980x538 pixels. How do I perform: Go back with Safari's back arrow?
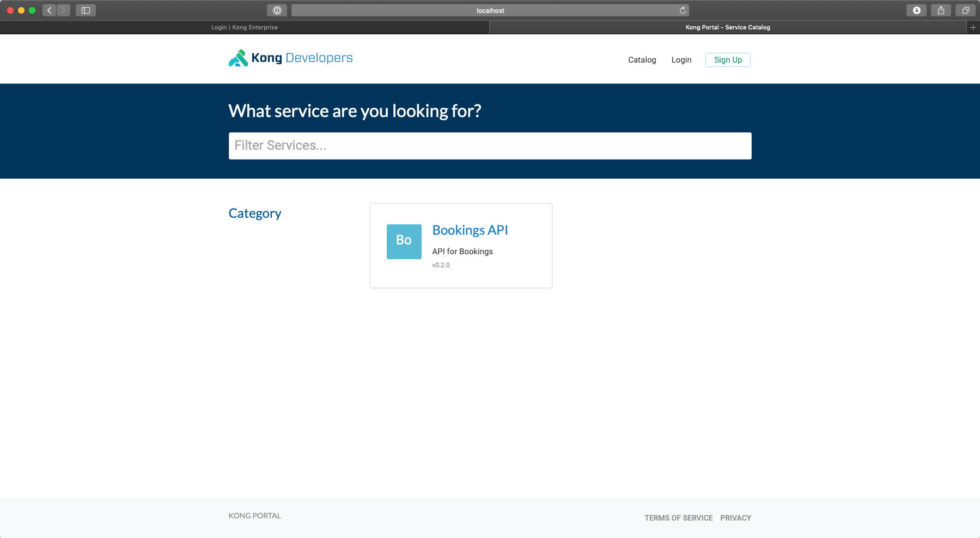[50, 10]
